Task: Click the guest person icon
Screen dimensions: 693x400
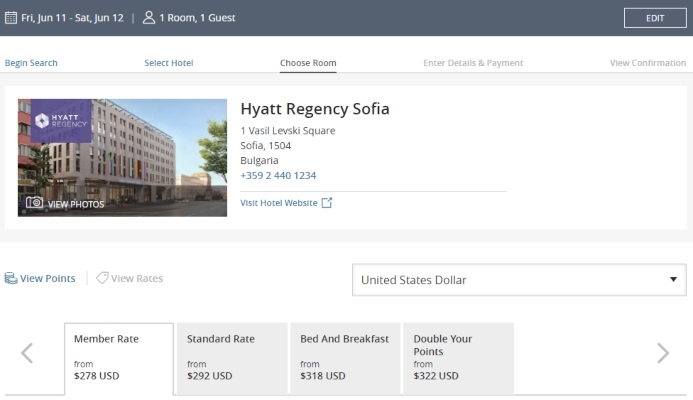Action: tap(149, 18)
